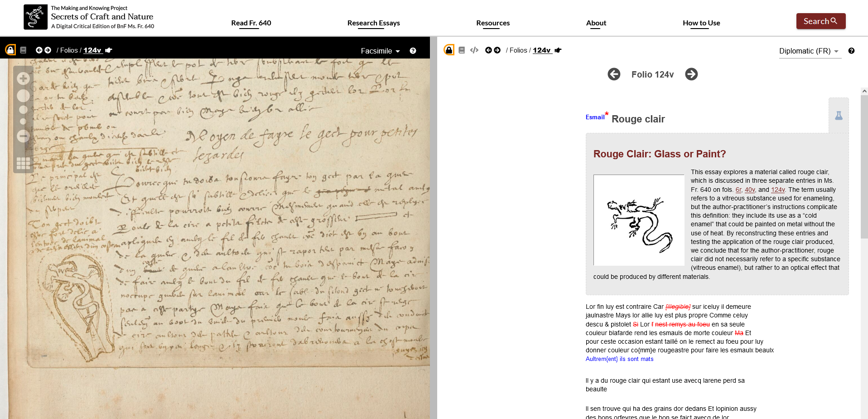Select the largest zoom level dot
The image size is (868, 419).
coord(23,96)
